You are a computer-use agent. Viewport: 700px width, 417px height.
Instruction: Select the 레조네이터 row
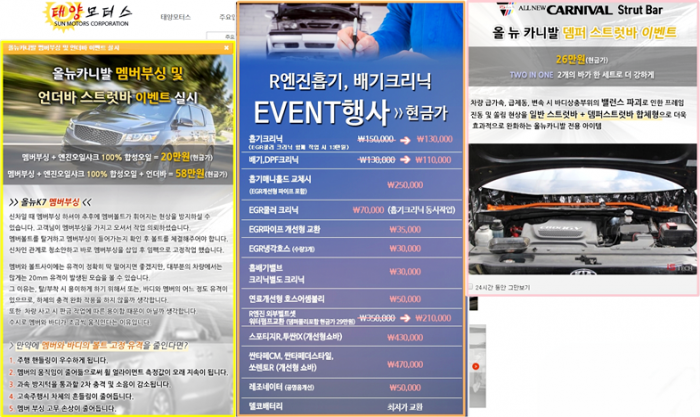[351, 387]
